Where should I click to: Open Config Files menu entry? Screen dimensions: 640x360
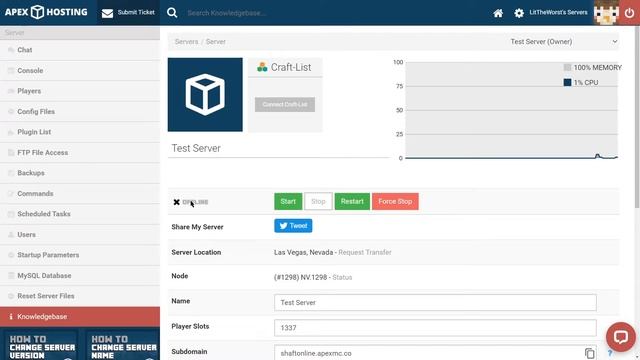pyautogui.click(x=80, y=111)
